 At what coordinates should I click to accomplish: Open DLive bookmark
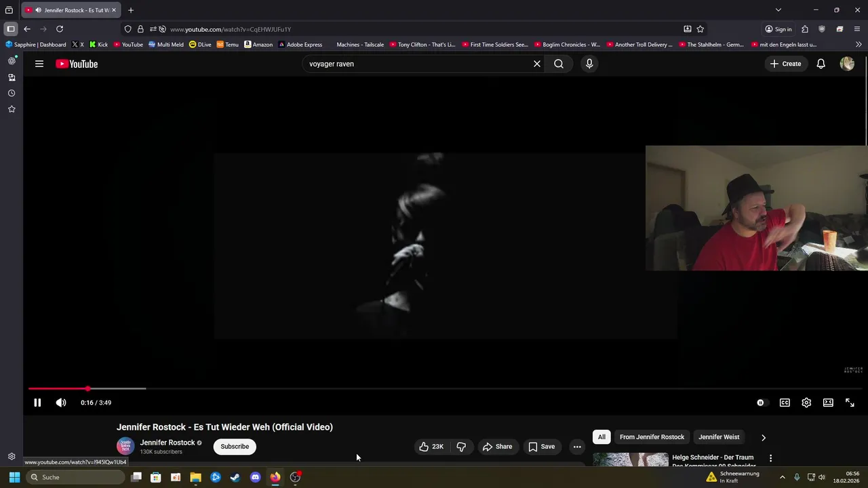(201, 45)
